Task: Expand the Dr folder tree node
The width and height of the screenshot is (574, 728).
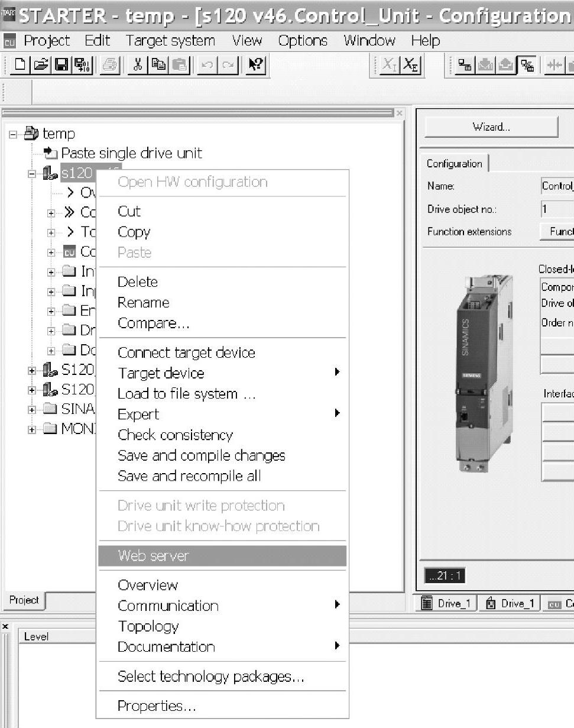Action: [51, 330]
